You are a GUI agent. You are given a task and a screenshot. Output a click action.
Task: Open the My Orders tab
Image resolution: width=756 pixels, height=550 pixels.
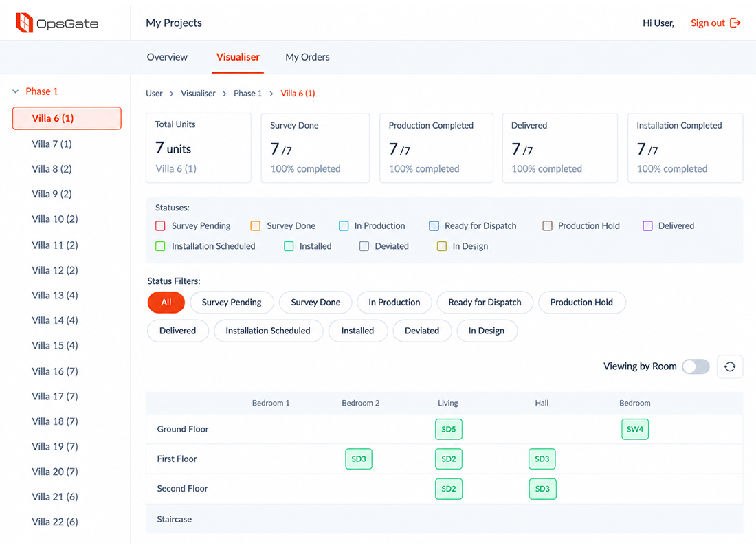(308, 57)
